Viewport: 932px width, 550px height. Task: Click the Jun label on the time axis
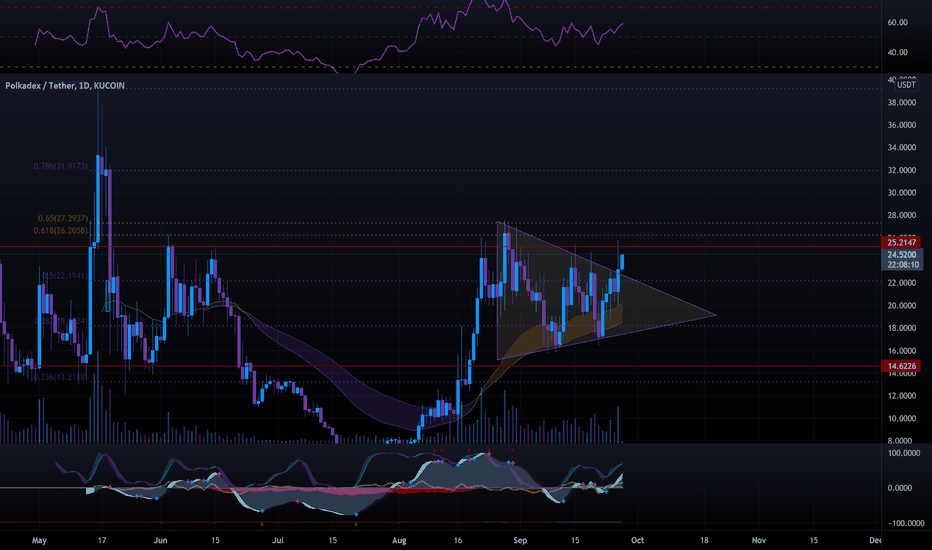160,540
